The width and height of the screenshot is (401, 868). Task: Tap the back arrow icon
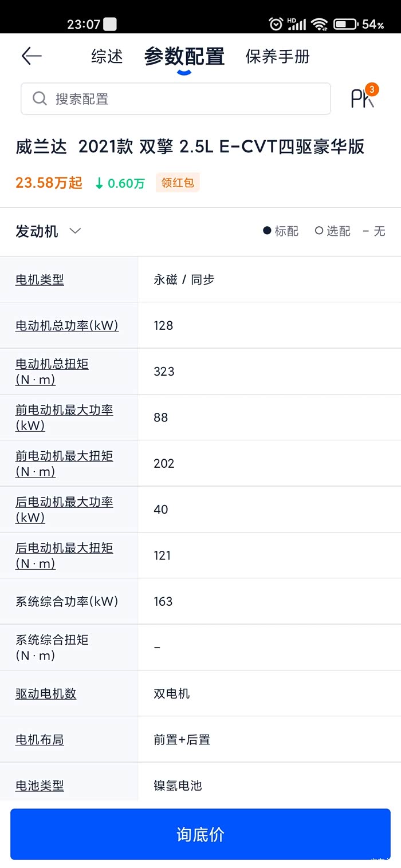click(x=32, y=56)
